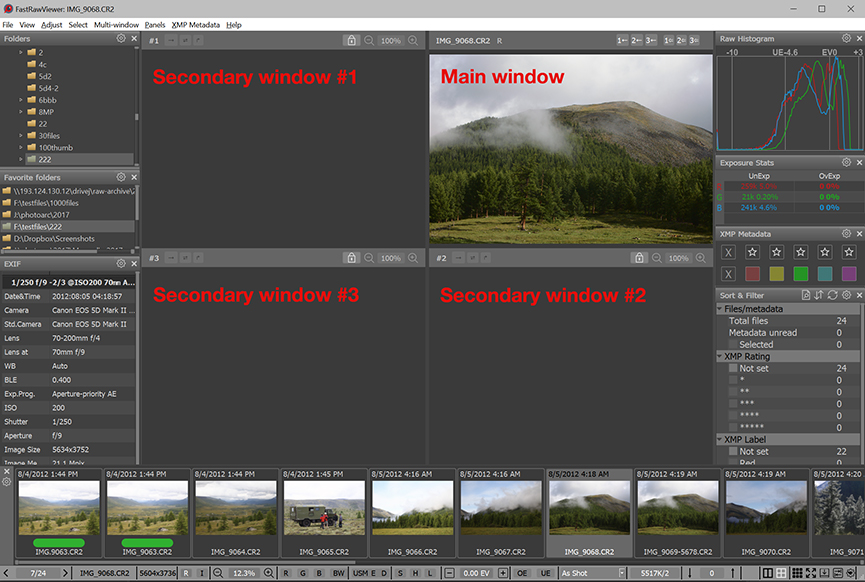
Task: Click the lock icon in secondary window #1
Action: pyautogui.click(x=351, y=41)
